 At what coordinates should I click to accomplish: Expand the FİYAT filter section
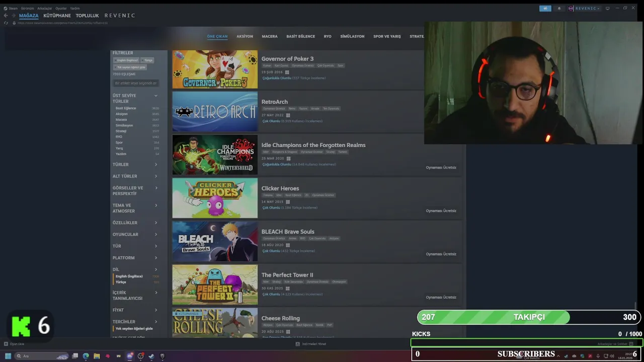click(135, 310)
